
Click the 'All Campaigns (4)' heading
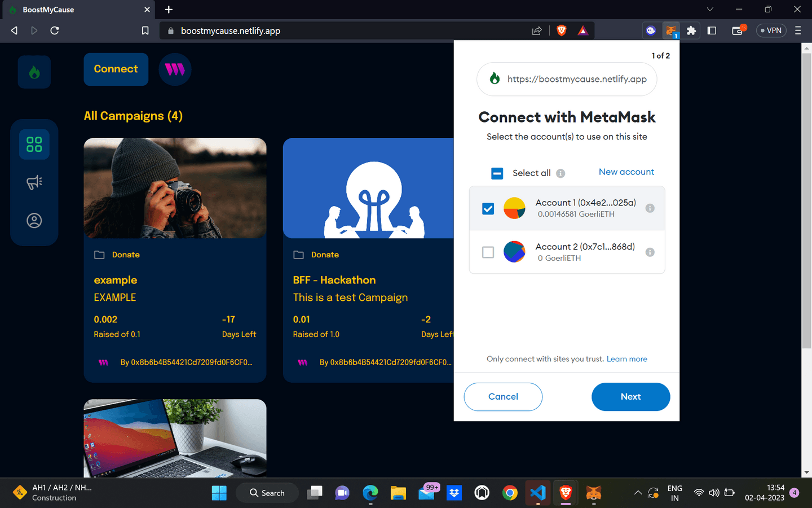coord(133,116)
